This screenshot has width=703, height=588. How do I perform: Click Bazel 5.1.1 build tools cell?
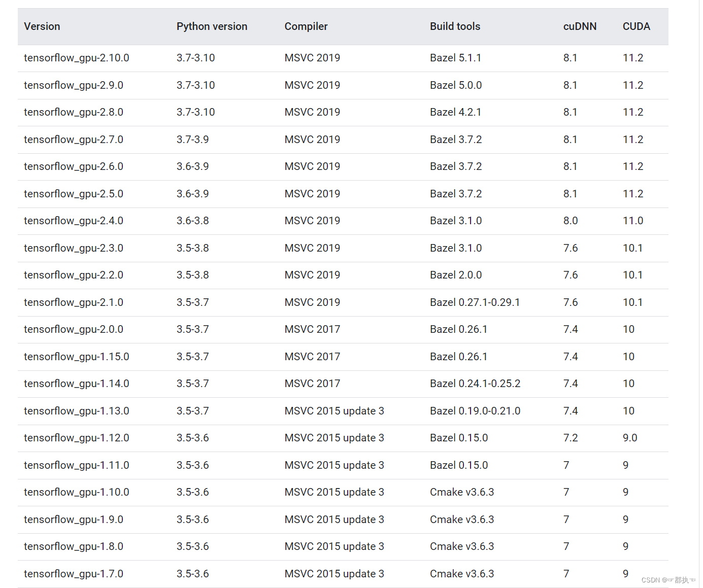(x=456, y=58)
